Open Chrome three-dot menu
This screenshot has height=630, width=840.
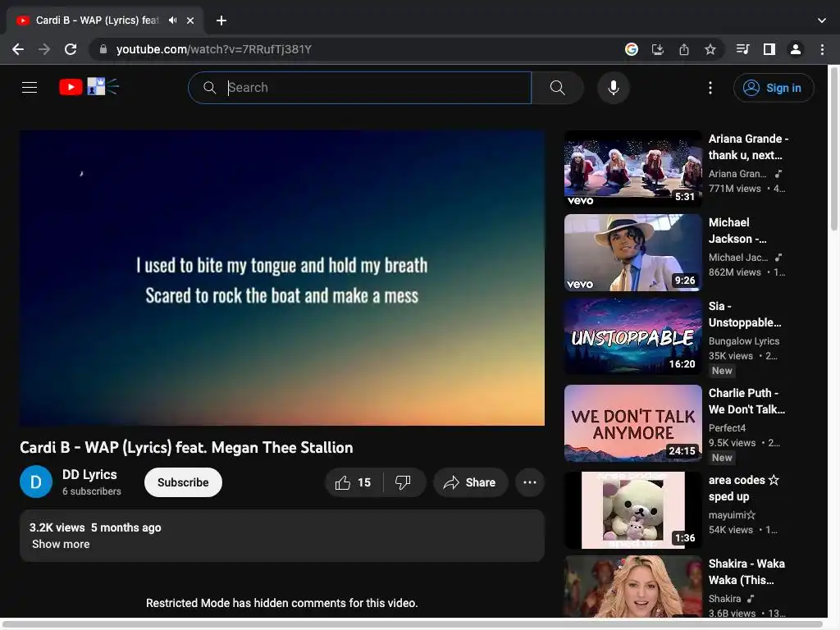[x=822, y=49]
